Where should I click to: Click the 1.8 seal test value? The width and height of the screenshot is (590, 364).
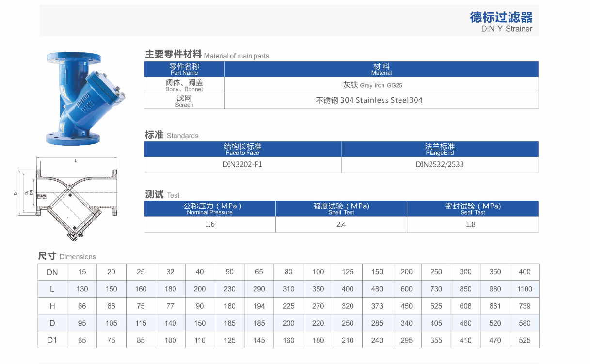pos(470,224)
